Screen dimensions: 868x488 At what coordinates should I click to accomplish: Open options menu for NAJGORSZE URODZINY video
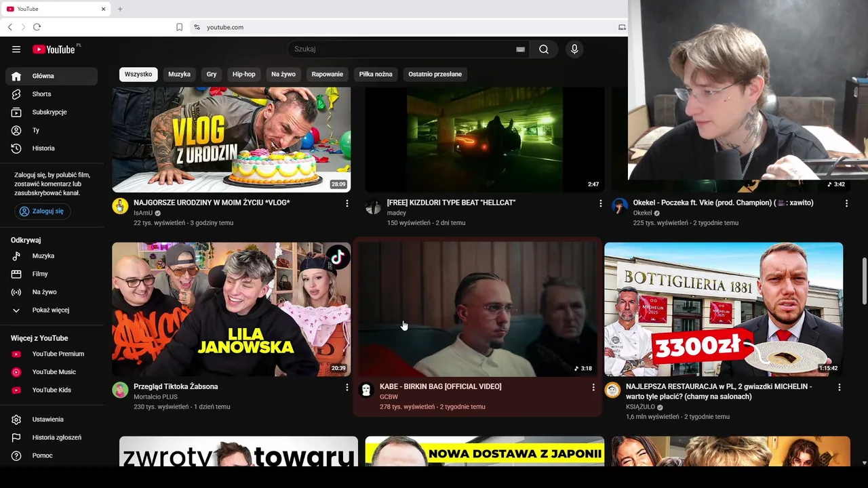click(347, 203)
